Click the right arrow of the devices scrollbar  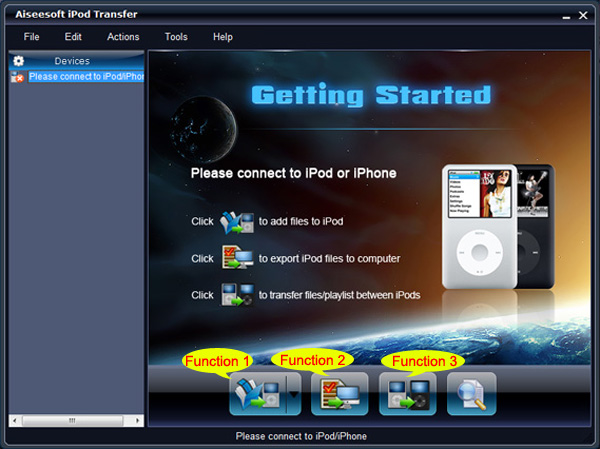click(137, 420)
